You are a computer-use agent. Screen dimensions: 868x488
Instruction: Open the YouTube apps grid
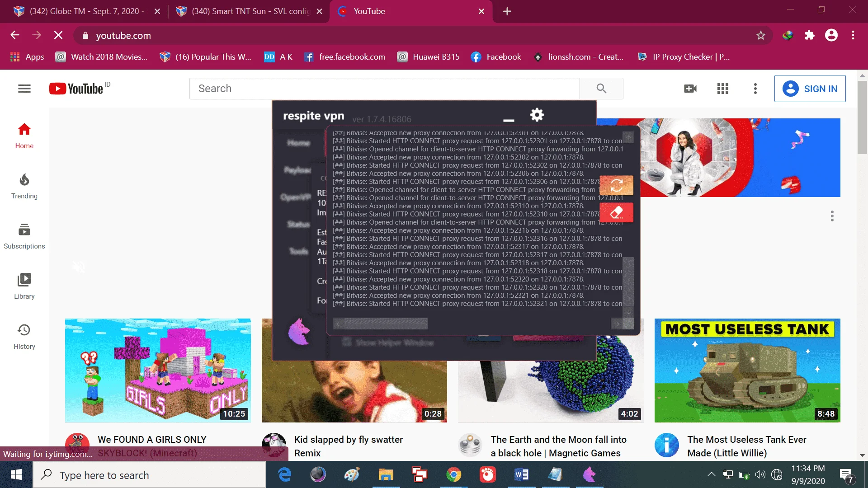coord(723,89)
